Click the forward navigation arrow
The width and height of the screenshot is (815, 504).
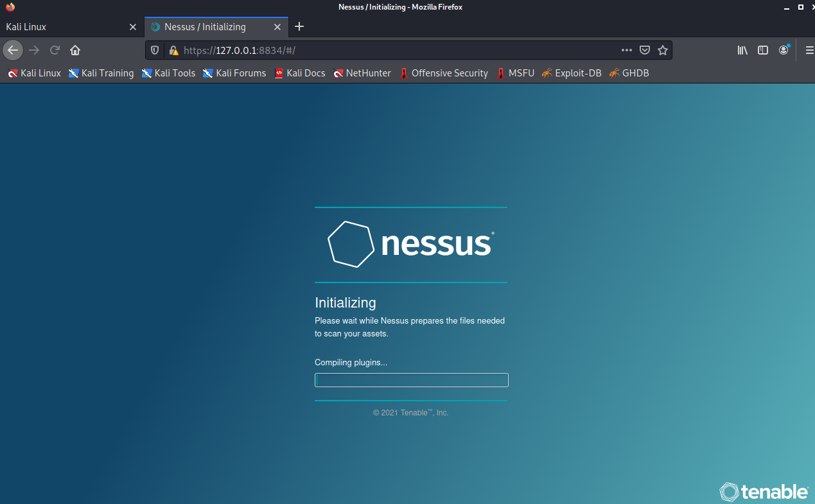pyautogui.click(x=34, y=50)
